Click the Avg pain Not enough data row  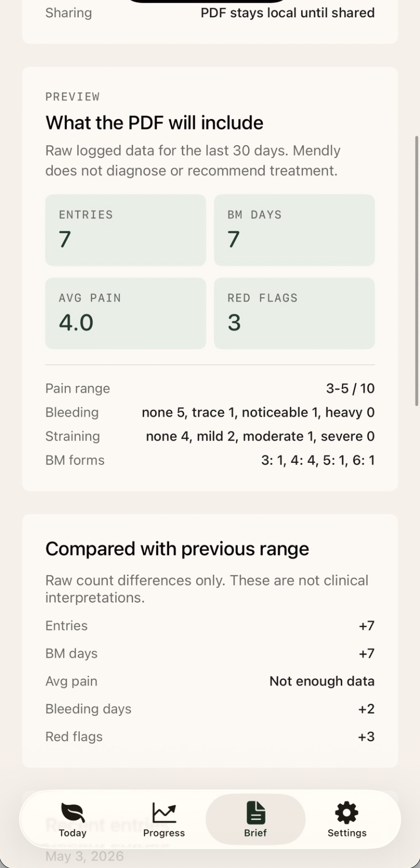coord(210,681)
